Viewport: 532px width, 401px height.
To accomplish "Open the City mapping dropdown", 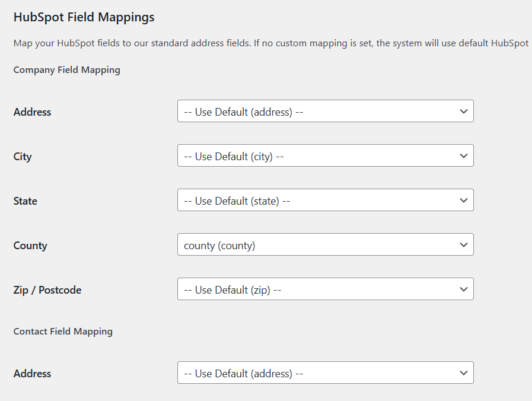I will click(x=325, y=155).
